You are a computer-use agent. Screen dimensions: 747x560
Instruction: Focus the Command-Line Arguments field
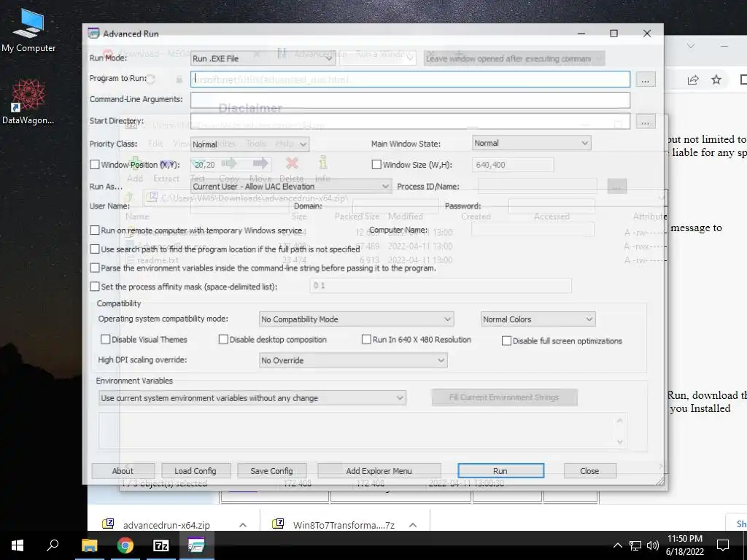pos(410,100)
